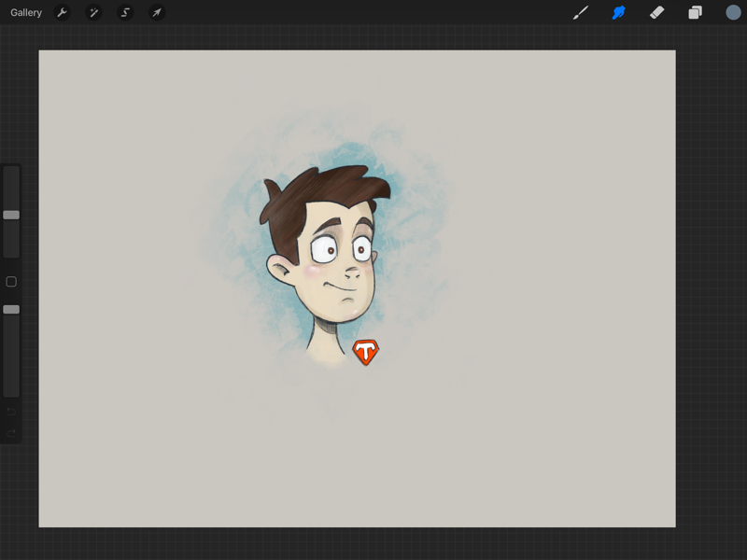
Task: Select the Transform arrow tool
Action: pos(156,13)
